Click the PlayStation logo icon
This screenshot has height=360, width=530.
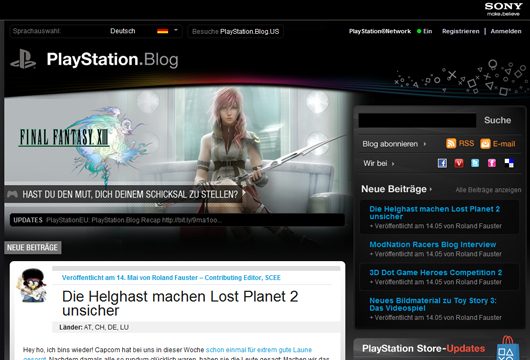coord(23,59)
